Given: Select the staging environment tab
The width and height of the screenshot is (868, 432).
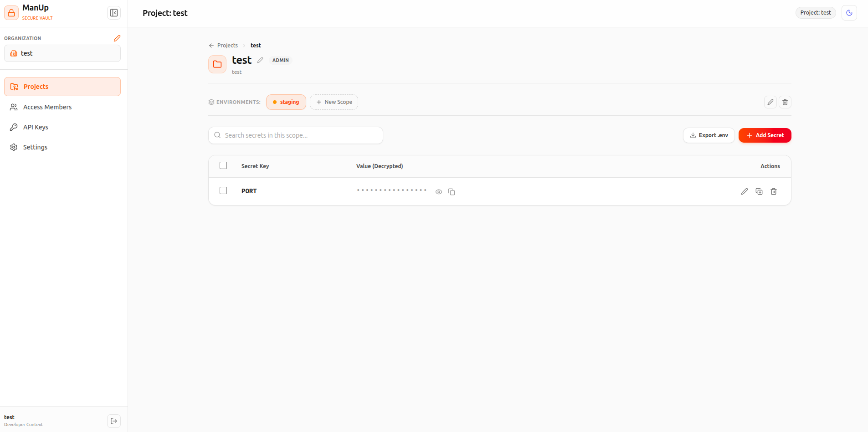Looking at the screenshot, I should (x=286, y=102).
